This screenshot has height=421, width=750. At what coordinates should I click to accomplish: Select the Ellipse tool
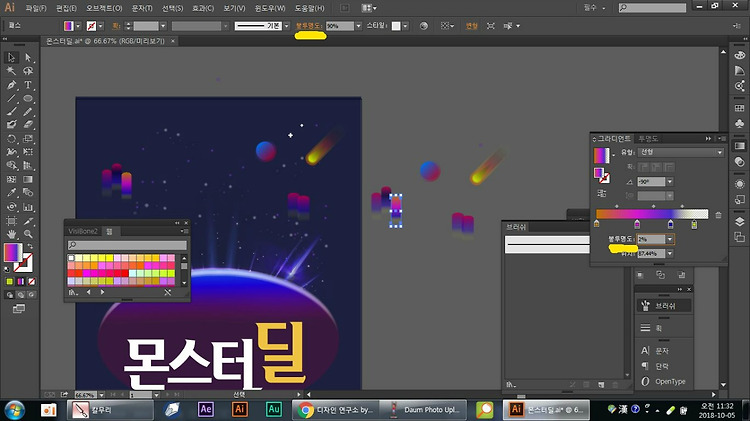(x=28, y=99)
